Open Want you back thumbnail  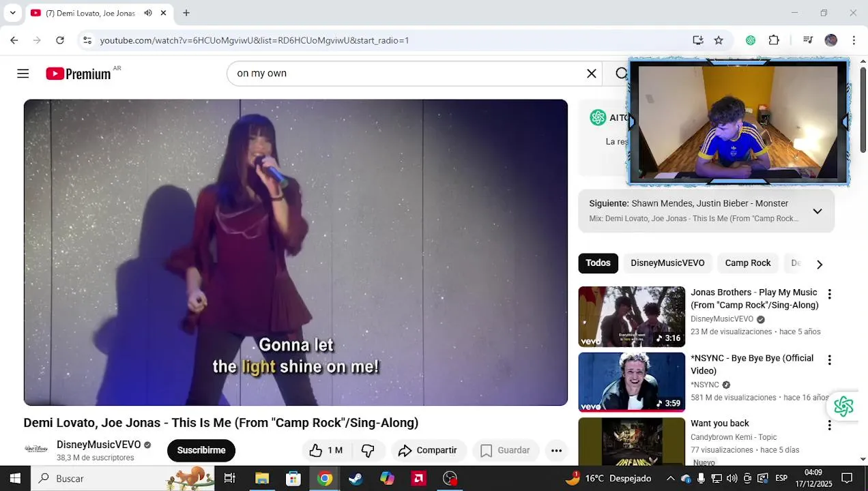[x=632, y=442]
